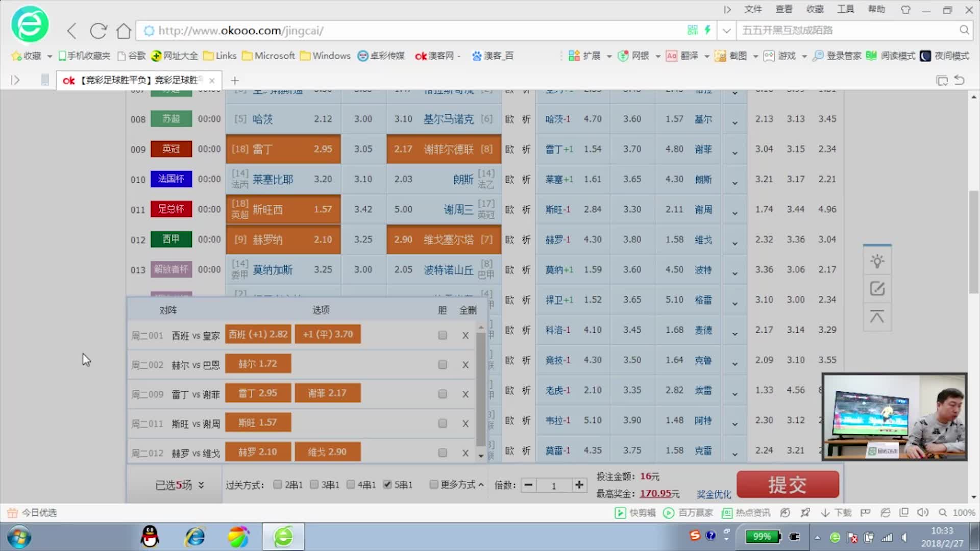
Task: Toggle 更多方式 checkbox
Action: [434, 484]
